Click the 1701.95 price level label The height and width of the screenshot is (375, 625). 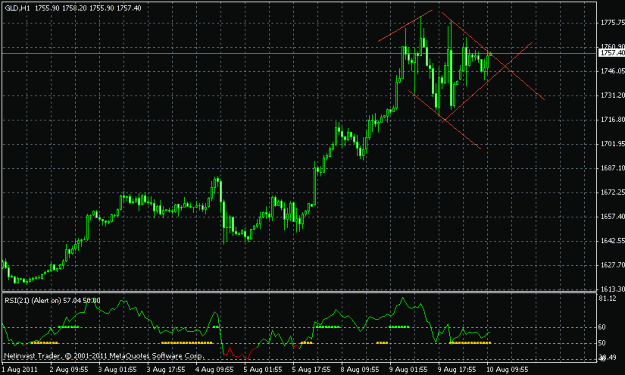click(613, 143)
